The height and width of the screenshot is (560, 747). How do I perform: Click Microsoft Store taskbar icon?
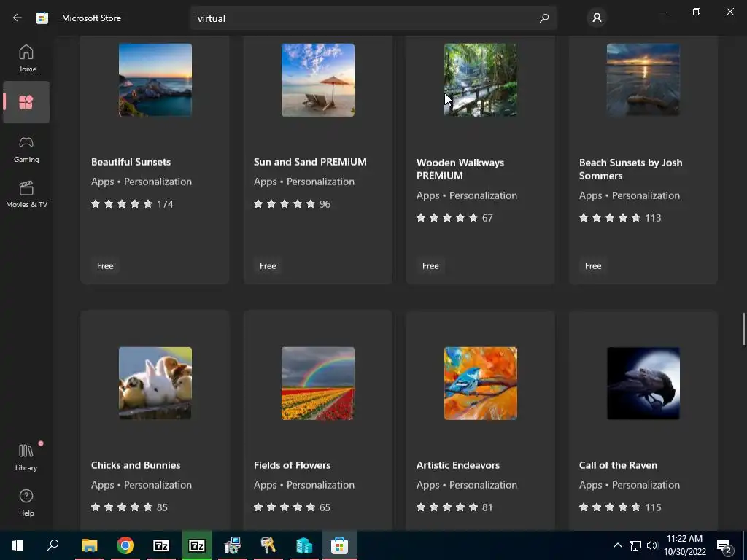coord(340,545)
